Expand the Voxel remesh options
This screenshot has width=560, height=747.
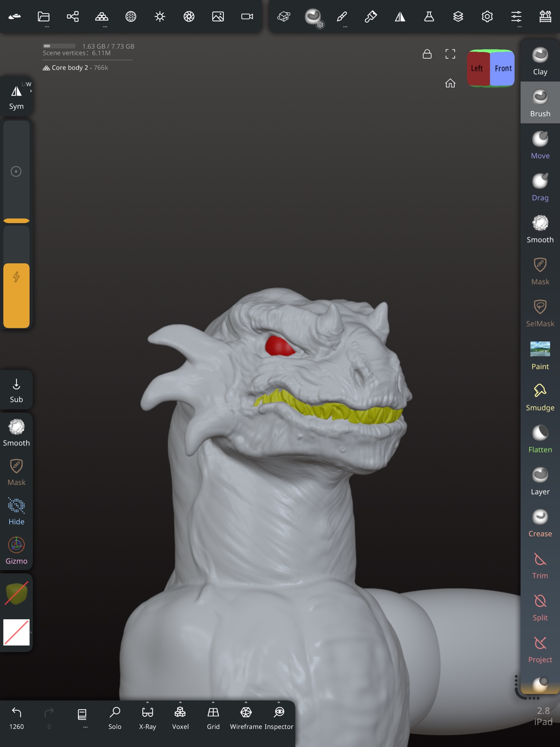pos(180,703)
